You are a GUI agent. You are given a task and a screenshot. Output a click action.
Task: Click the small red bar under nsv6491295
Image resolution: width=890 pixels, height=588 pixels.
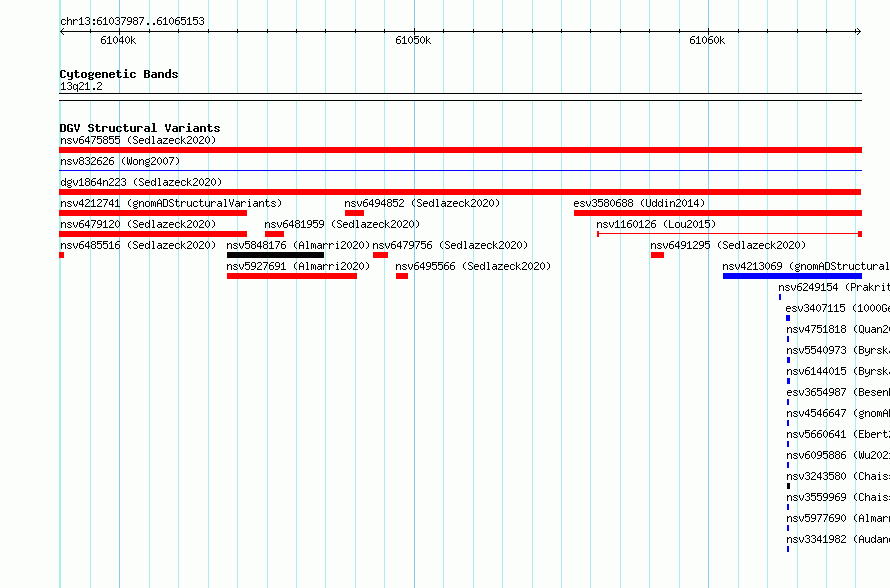coord(657,255)
